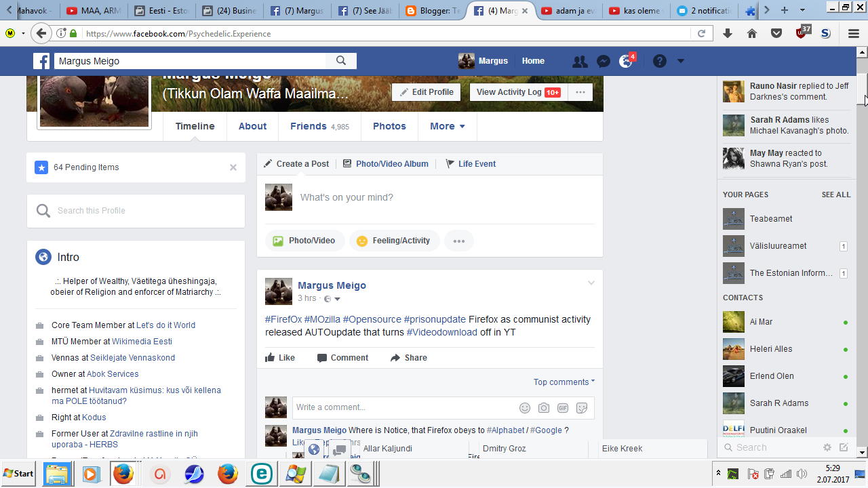Click the Windows Start button
This screenshot has width=868, height=488.
[19, 474]
